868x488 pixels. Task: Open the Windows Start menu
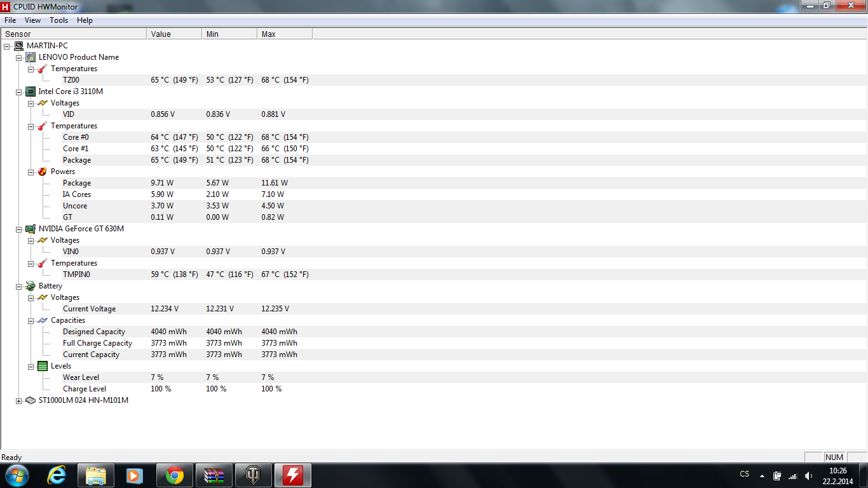16,475
